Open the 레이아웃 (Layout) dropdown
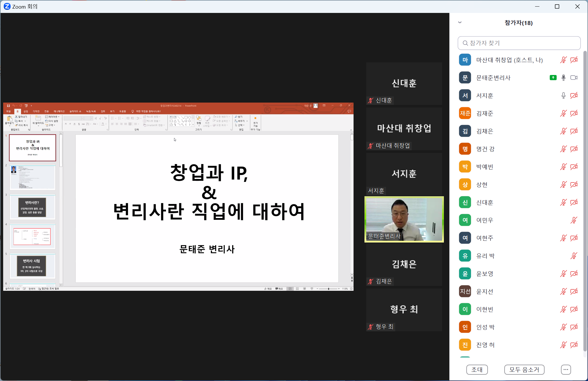Image resolution: width=588 pixels, height=381 pixels. point(52,117)
